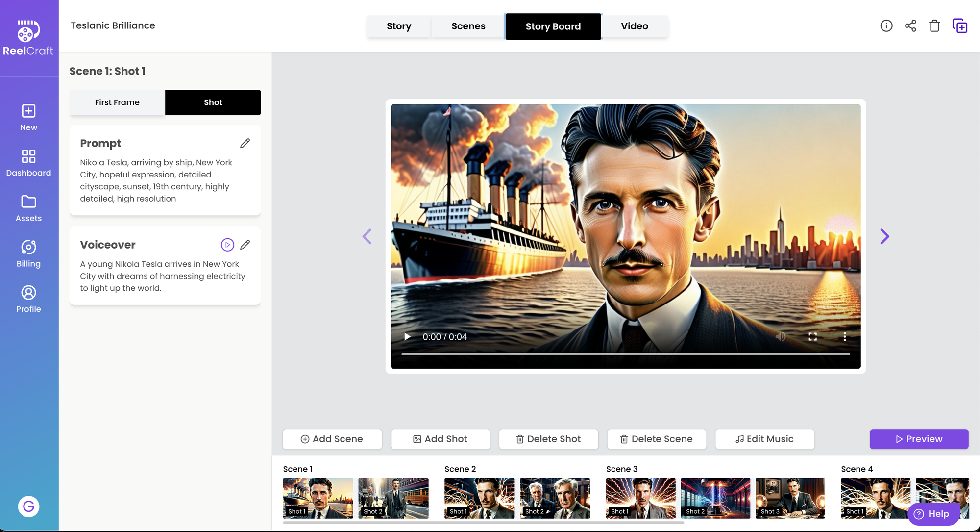The width and height of the screenshot is (980, 532).
Task: Select the Story tab
Action: pyautogui.click(x=399, y=26)
